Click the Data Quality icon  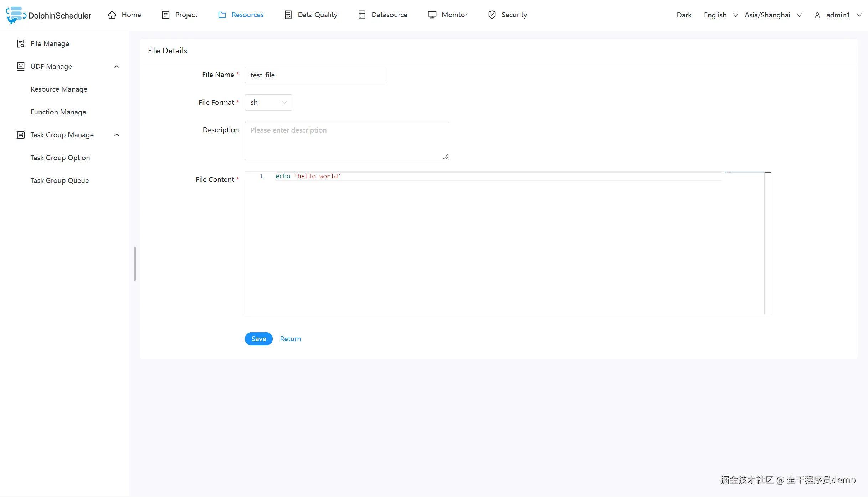pyautogui.click(x=288, y=15)
